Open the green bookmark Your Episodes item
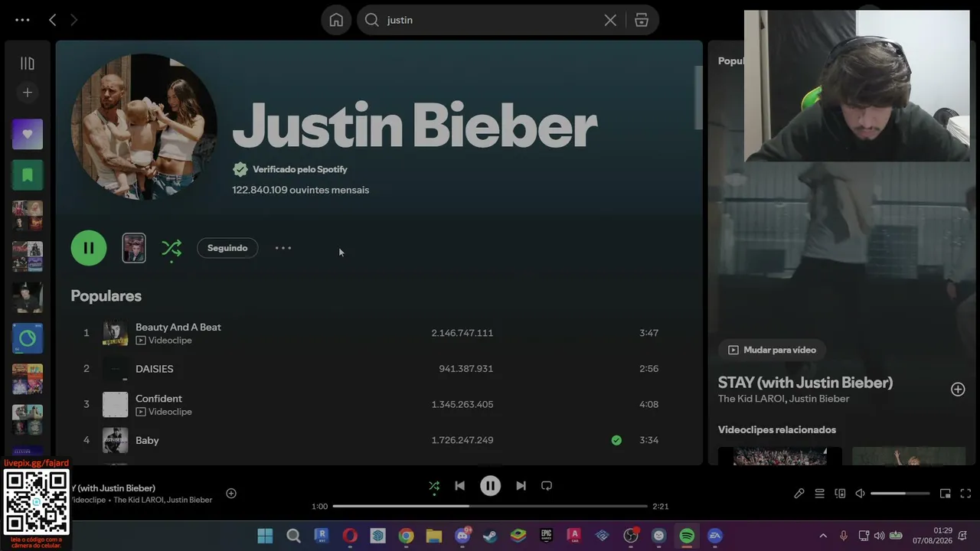Screen dimensions: 980x551 (x=28, y=175)
